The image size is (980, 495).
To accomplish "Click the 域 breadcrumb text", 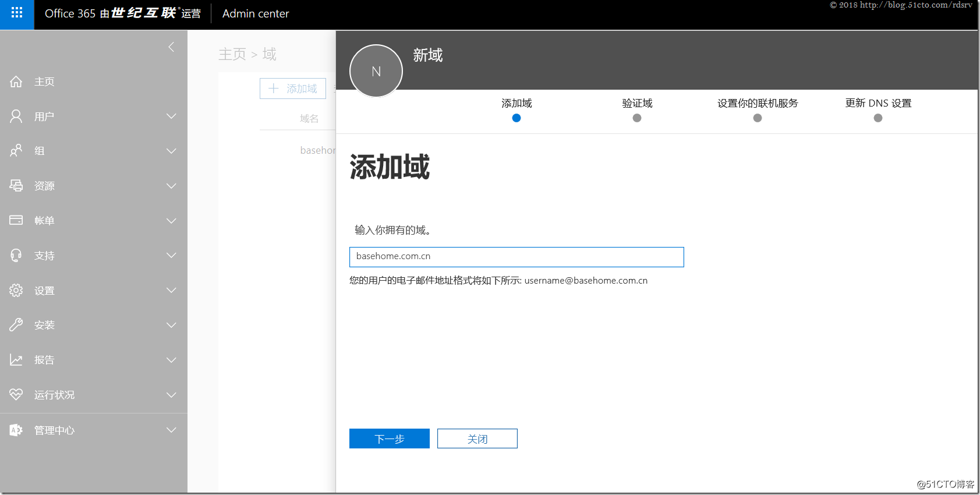I will point(269,54).
